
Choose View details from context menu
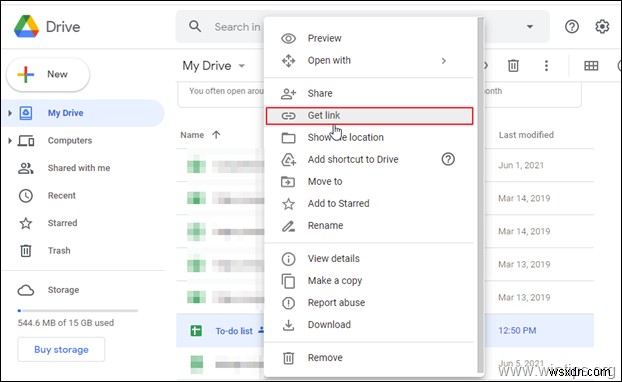click(x=369, y=259)
